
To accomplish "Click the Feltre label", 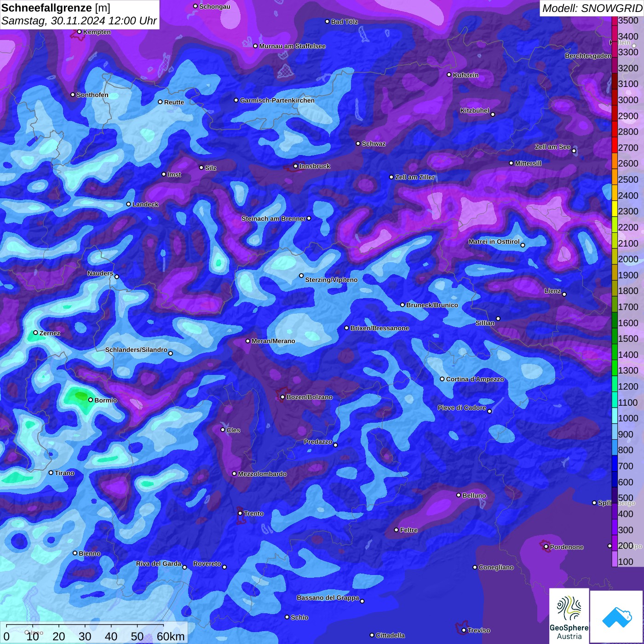I will pos(409,530).
